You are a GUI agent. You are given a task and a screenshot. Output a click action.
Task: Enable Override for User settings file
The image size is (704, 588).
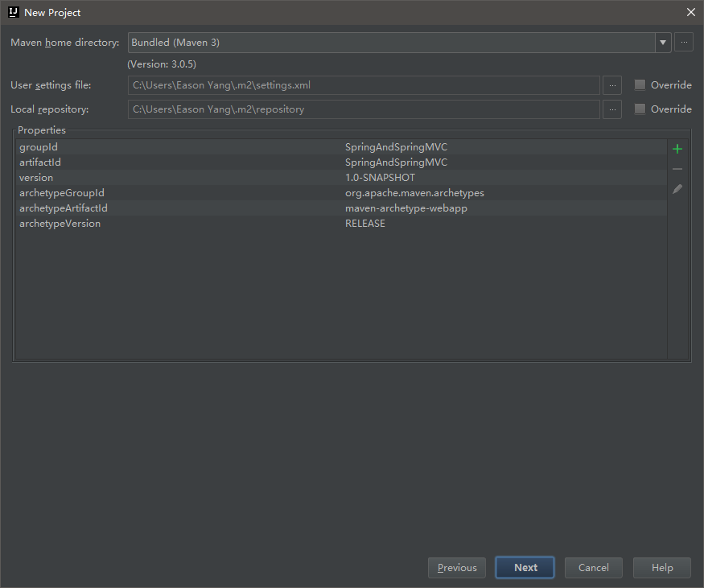pos(640,84)
